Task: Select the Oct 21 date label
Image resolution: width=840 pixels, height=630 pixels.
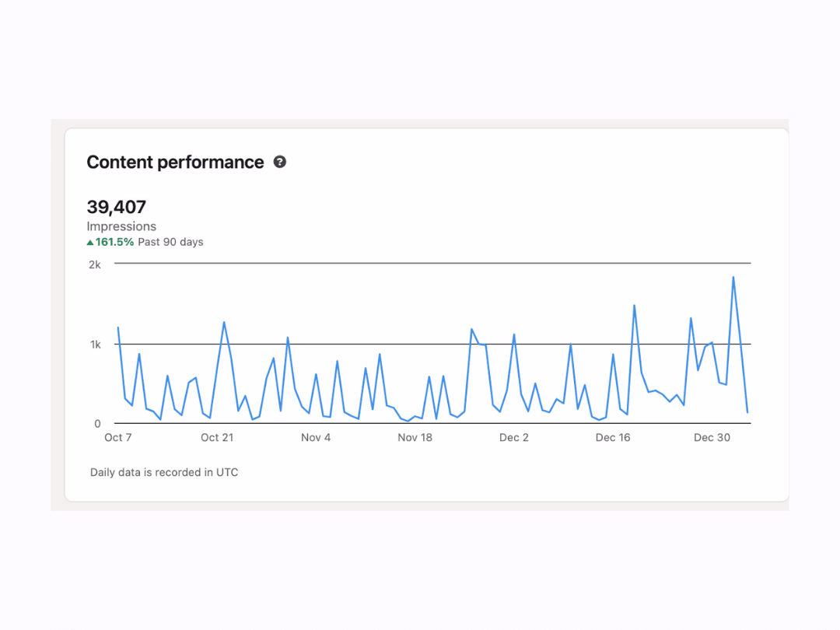Action: coord(217,438)
